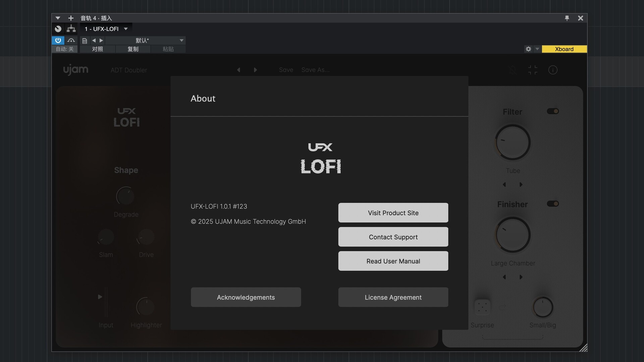Open the plugin settings gear
Image resolution: width=644 pixels, height=362 pixels.
[x=528, y=49]
